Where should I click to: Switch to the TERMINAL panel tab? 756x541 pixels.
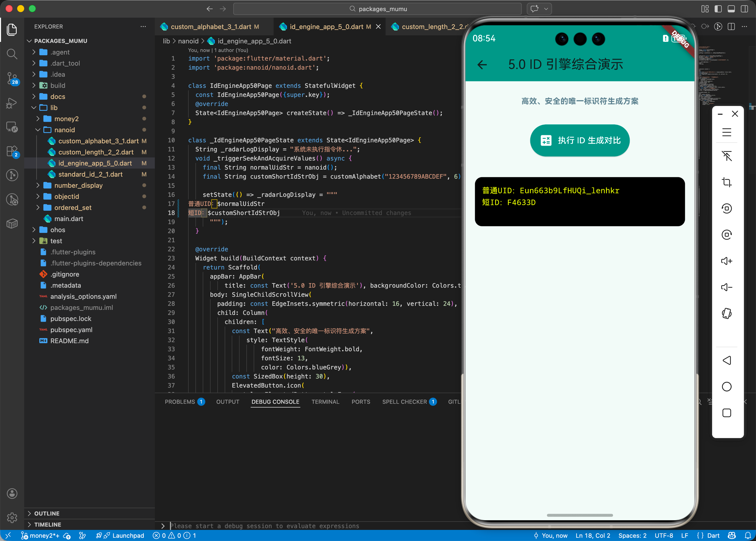[325, 402]
